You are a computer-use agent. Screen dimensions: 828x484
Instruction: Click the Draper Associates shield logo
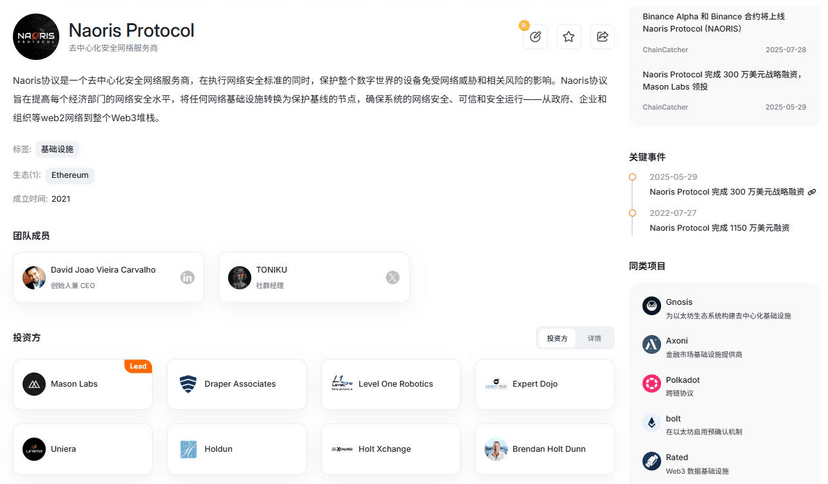188,384
